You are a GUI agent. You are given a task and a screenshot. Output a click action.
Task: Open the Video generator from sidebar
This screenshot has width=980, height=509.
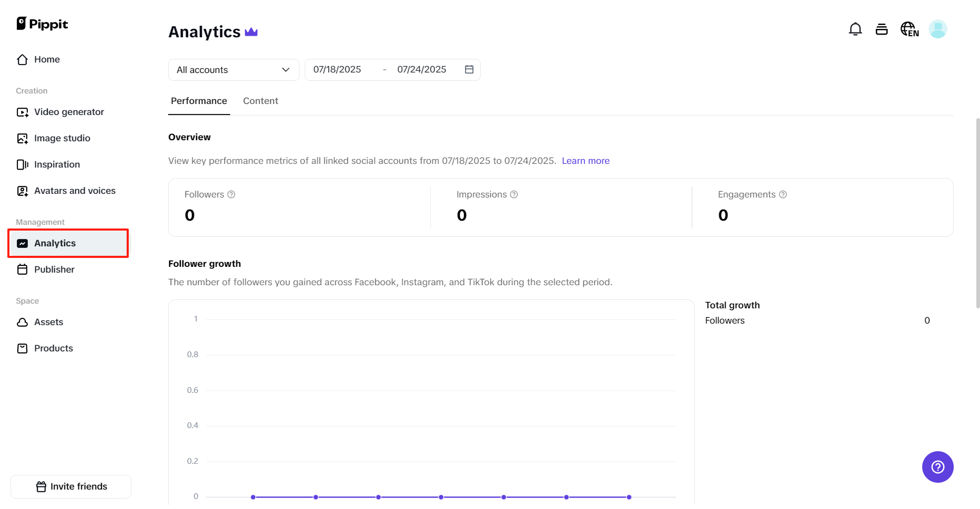[68, 112]
